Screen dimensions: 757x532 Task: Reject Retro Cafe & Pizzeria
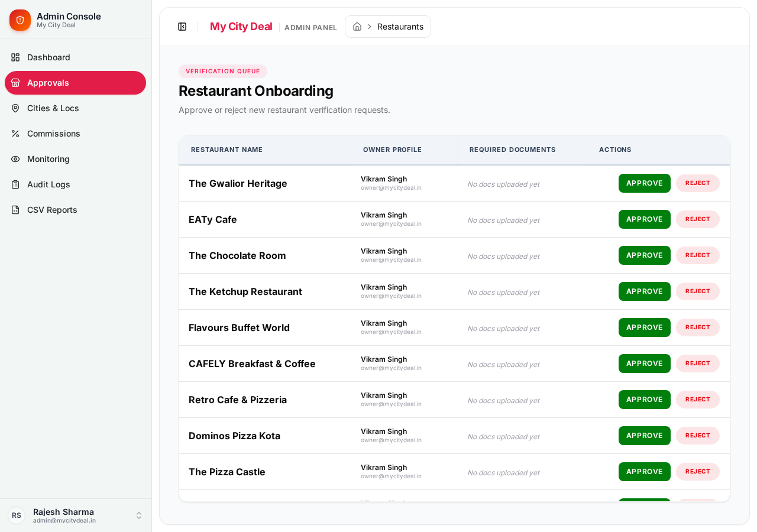pyautogui.click(x=698, y=400)
